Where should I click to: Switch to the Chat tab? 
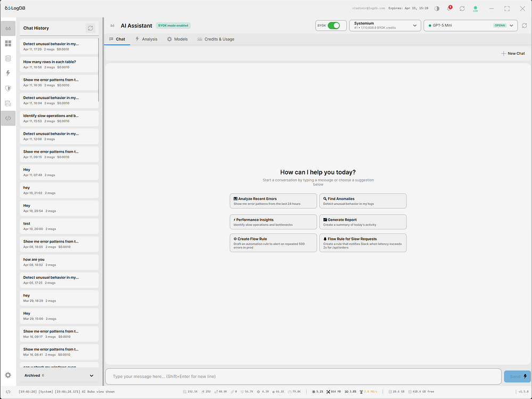(117, 39)
